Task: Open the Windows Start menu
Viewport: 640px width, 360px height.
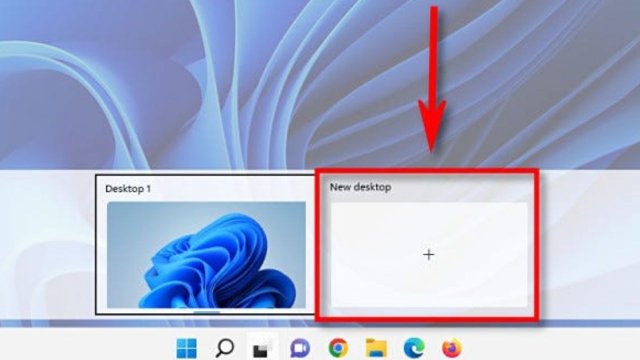Action: 187,348
